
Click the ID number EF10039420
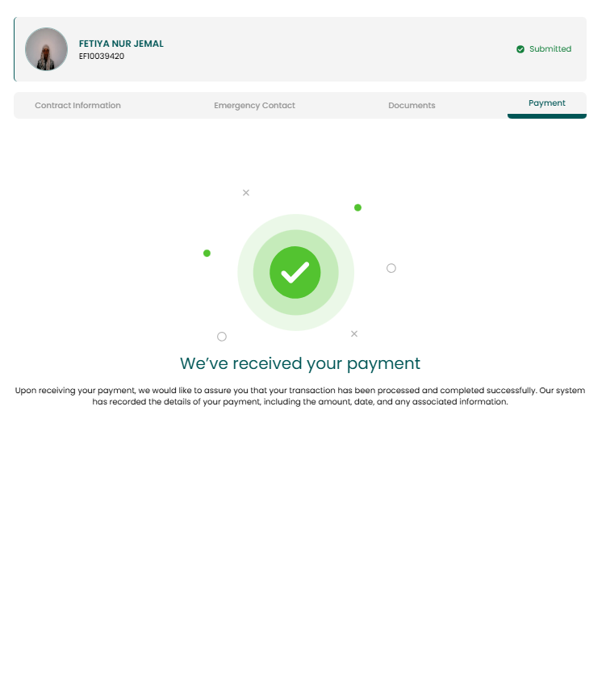[102, 57]
